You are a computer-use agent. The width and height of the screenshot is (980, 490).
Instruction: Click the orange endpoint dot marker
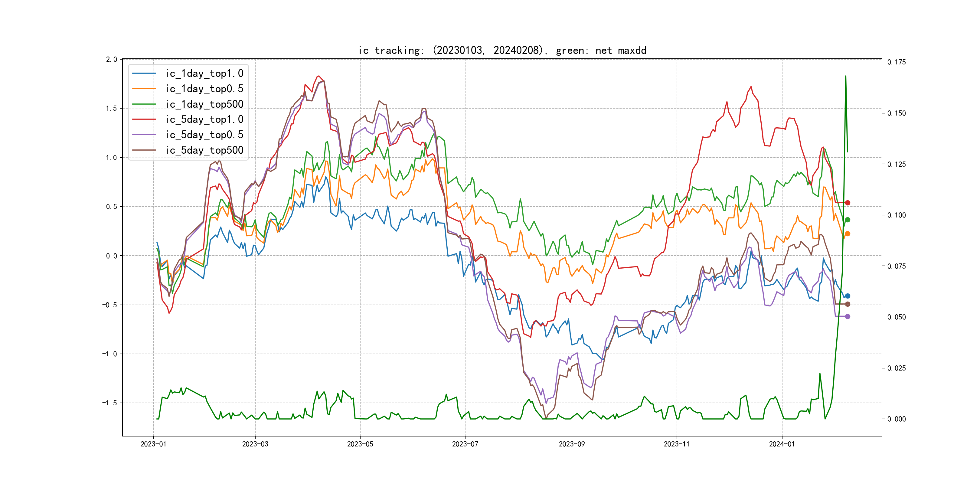(x=847, y=234)
